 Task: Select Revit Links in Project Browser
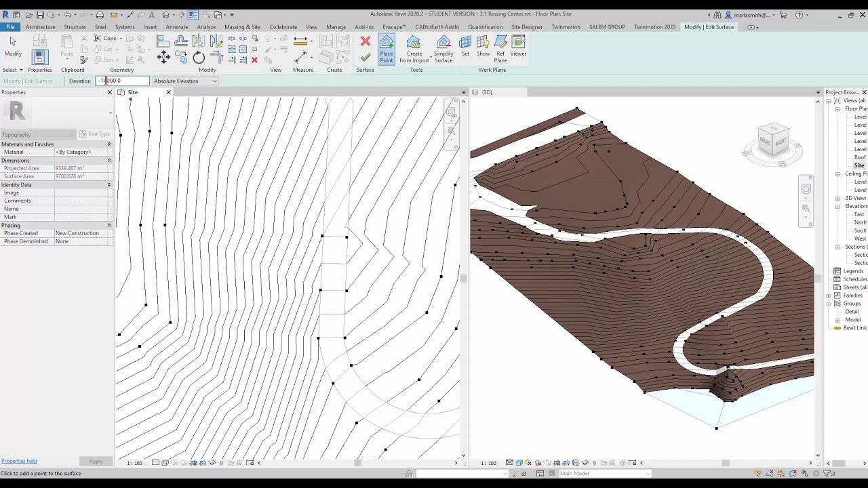click(x=855, y=328)
